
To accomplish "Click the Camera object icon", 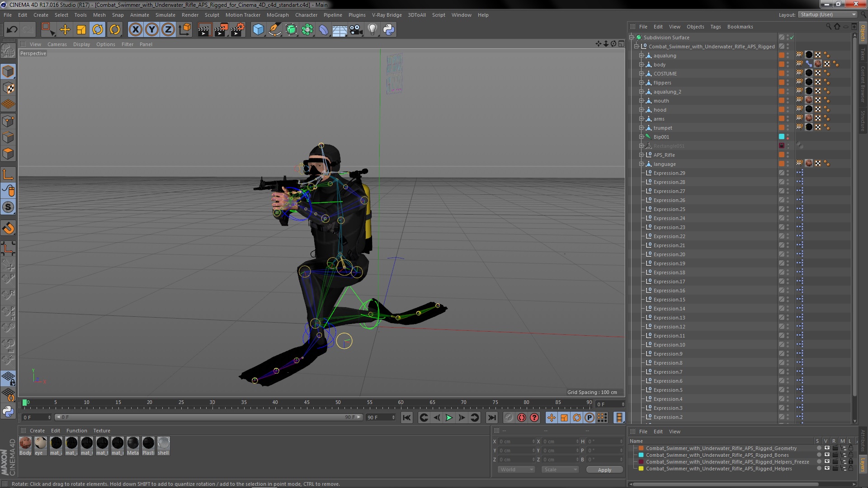I will [x=356, y=30].
